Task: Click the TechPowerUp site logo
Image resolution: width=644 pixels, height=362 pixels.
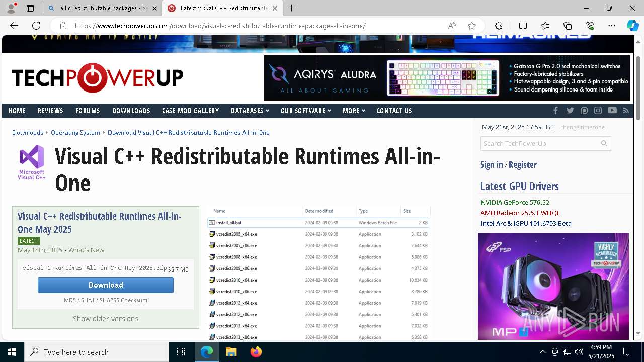Action: [98, 78]
